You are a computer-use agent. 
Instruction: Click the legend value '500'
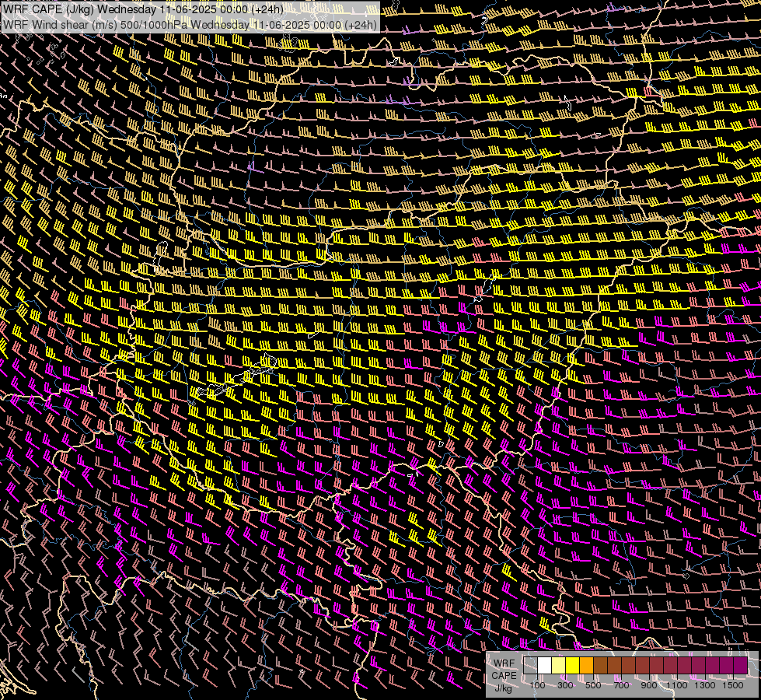(x=593, y=685)
